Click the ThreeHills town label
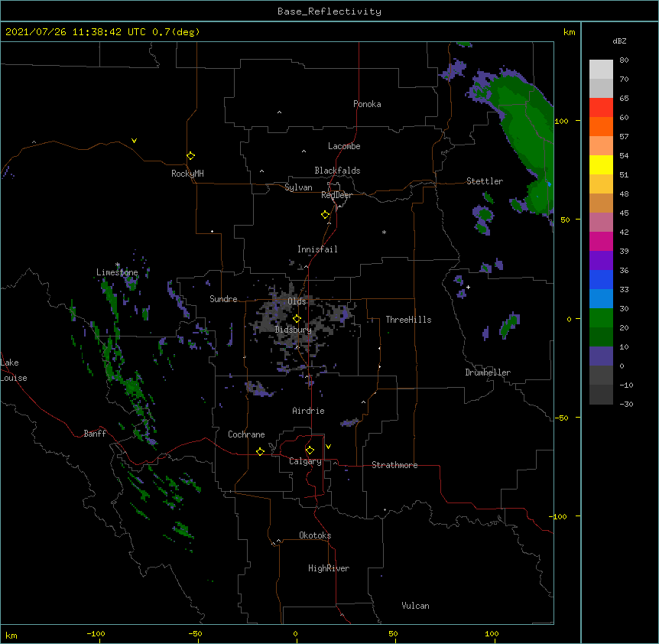The width and height of the screenshot is (659, 644). click(408, 320)
